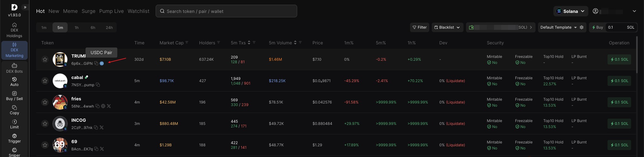Favorite the INCOG token star

coord(45,124)
